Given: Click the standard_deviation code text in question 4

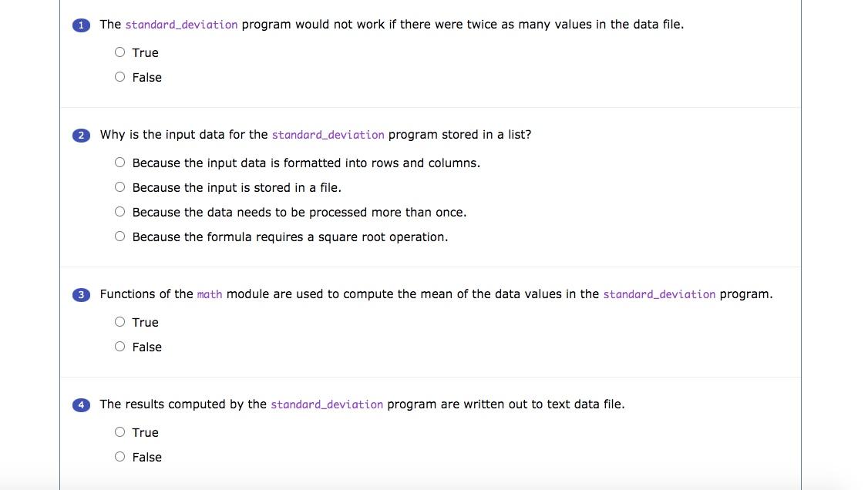Looking at the screenshot, I should click(x=327, y=404).
